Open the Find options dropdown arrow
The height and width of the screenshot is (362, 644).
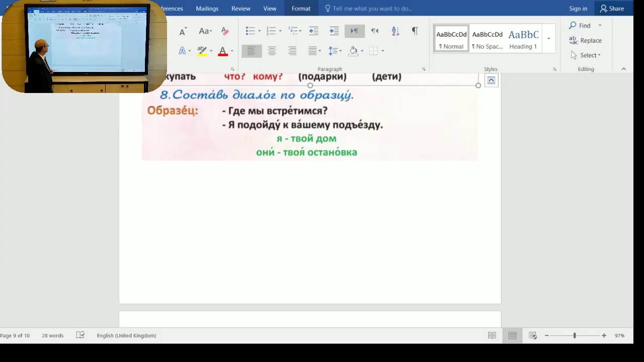tap(600, 26)
